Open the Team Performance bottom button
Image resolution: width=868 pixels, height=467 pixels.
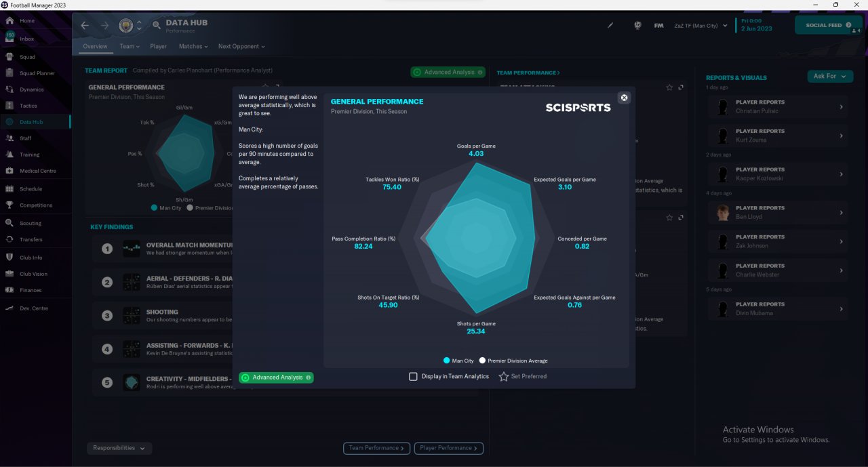[x=377, y=448]
